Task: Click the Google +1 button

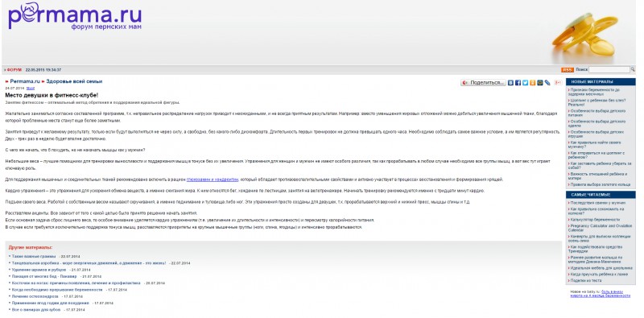Action: (x=558, y=83)
